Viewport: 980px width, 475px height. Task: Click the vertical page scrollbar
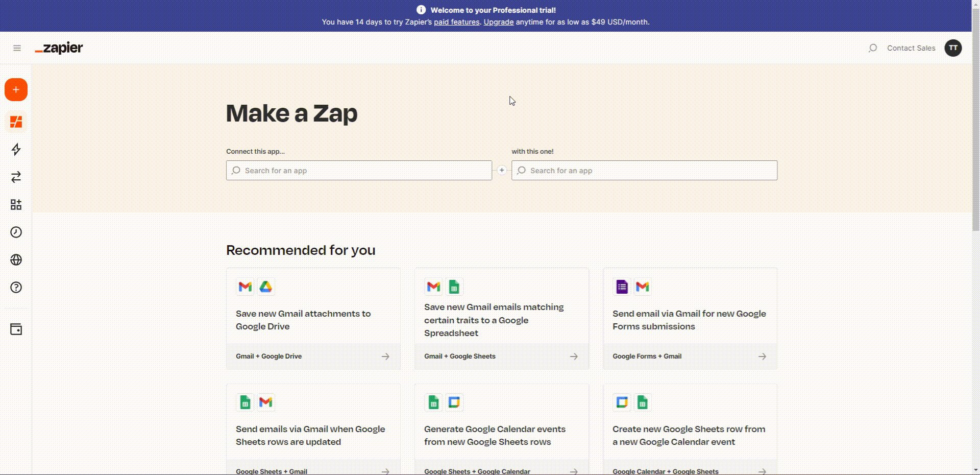pos(975,120)
